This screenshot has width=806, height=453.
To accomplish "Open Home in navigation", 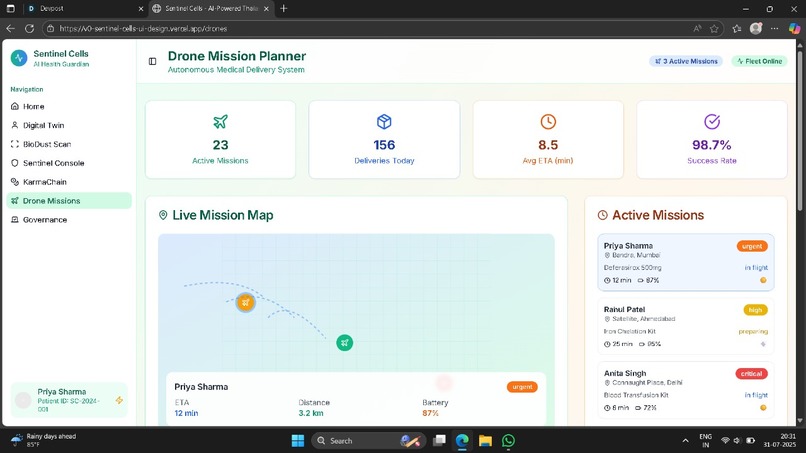I will [69, 106].
